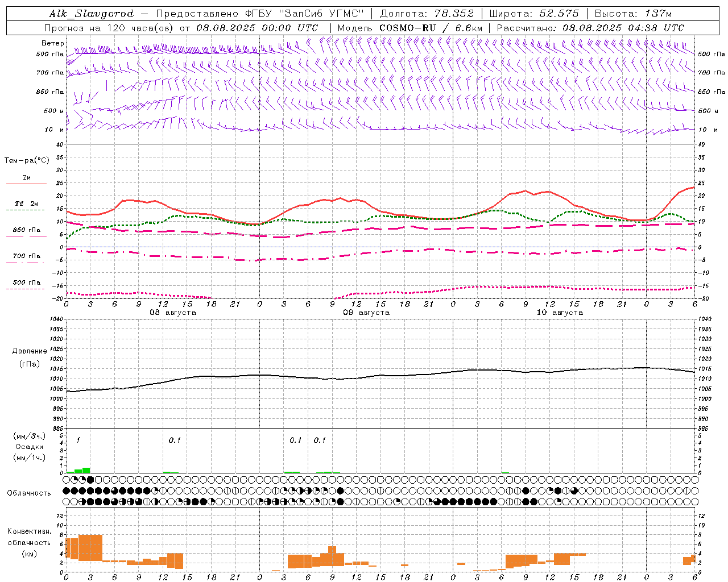Click the Модель COSMO-RU / 6.6км label

tap(410, 28)
